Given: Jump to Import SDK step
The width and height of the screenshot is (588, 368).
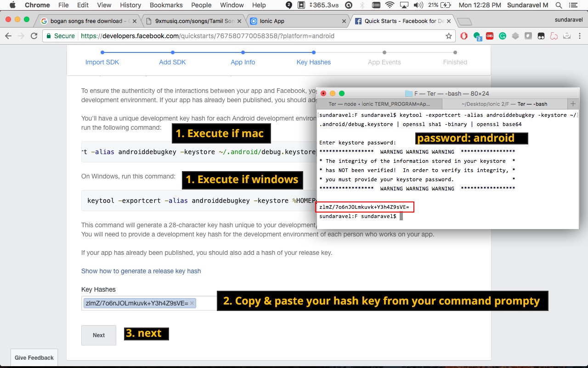Looking at the screenshot, I should pos(102,62).
